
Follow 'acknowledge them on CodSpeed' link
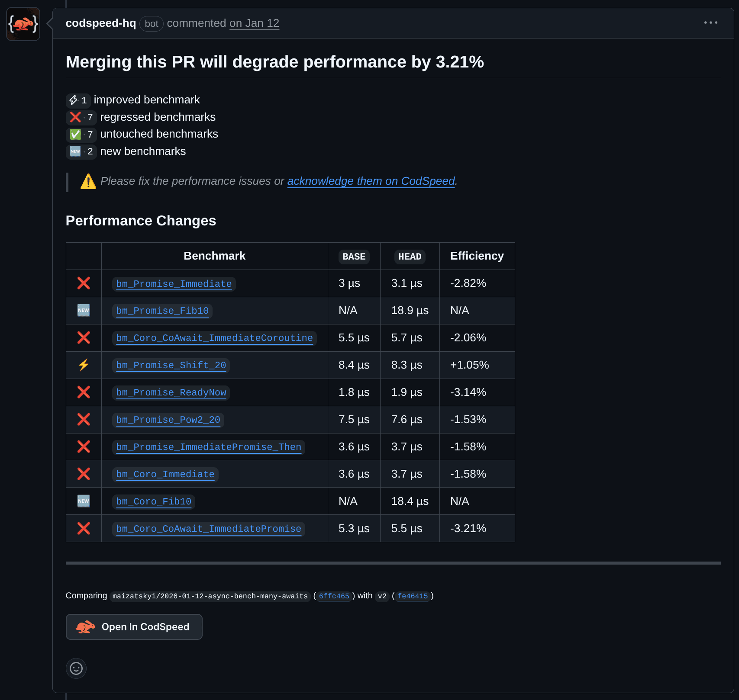pyautogui.click(x=371, y=181)
